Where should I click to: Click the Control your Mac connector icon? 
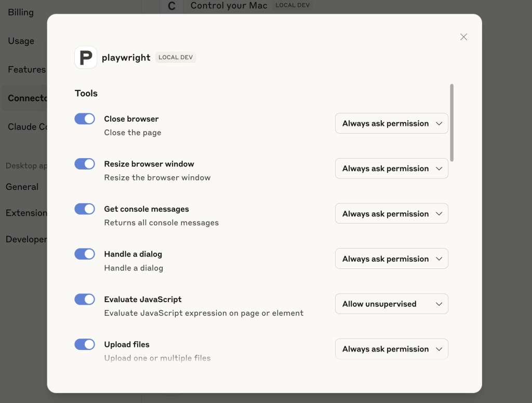tap(171, 6)
